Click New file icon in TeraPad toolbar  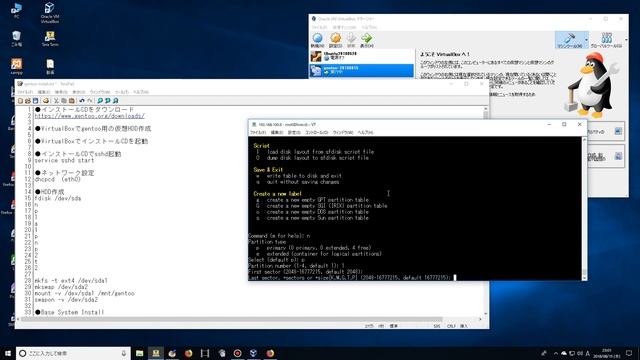20,100
